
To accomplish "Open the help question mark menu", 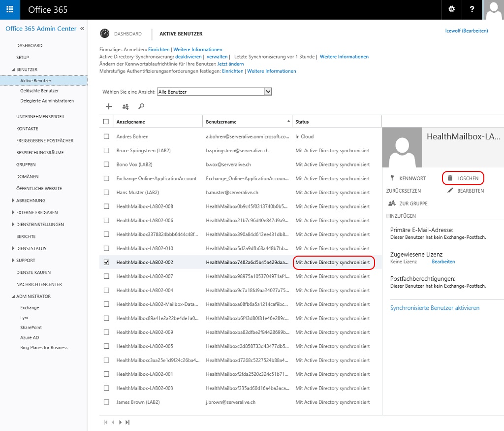I will point(472,9).
